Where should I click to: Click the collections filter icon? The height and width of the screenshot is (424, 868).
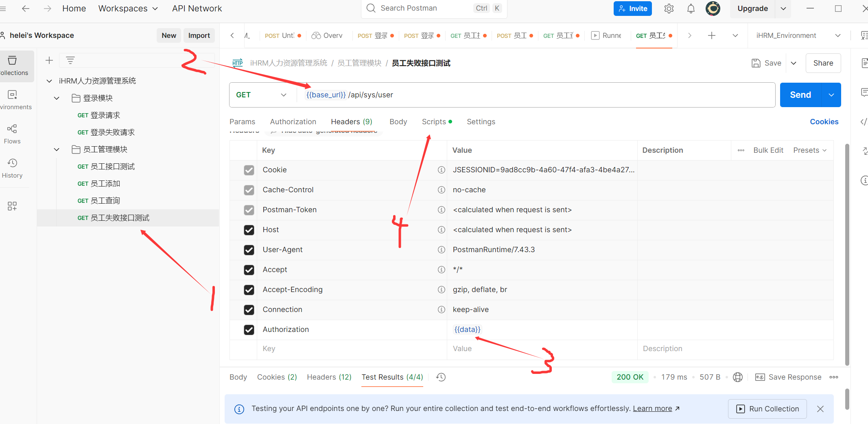70,60
